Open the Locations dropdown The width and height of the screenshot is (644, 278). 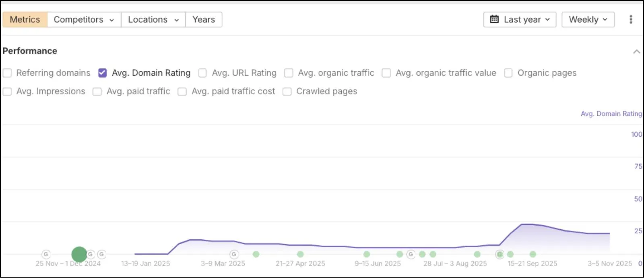coord(153,19)
